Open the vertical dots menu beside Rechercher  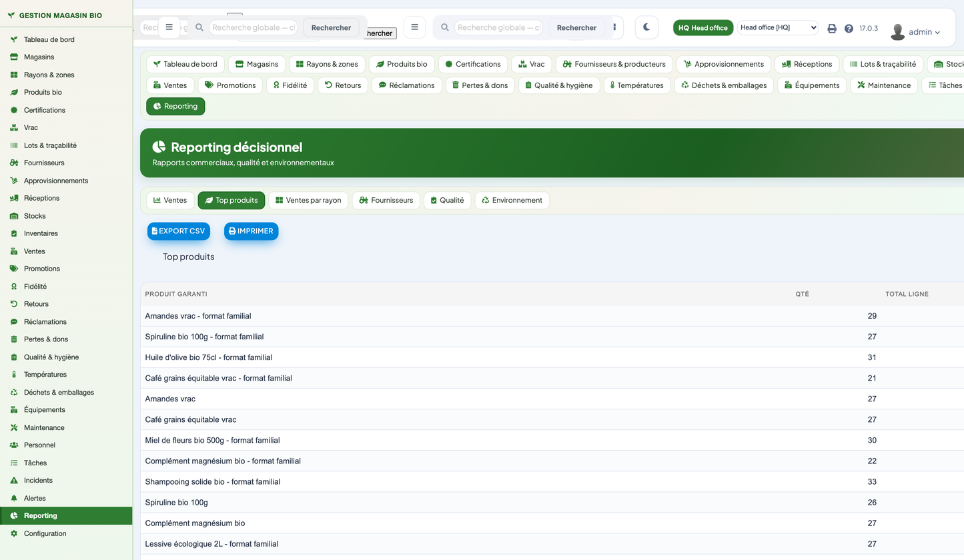pos(614,27)
